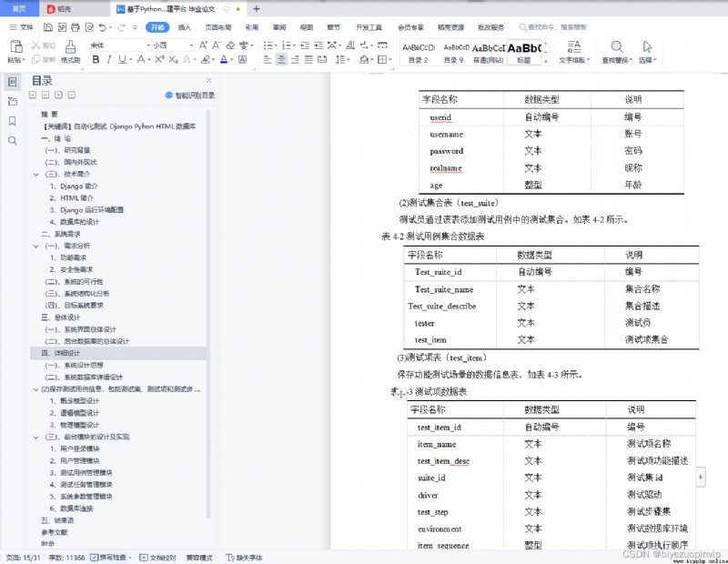Screen dimensions: 728x564
Task: Click the Undo arrow icon
Action: point(103,27)
